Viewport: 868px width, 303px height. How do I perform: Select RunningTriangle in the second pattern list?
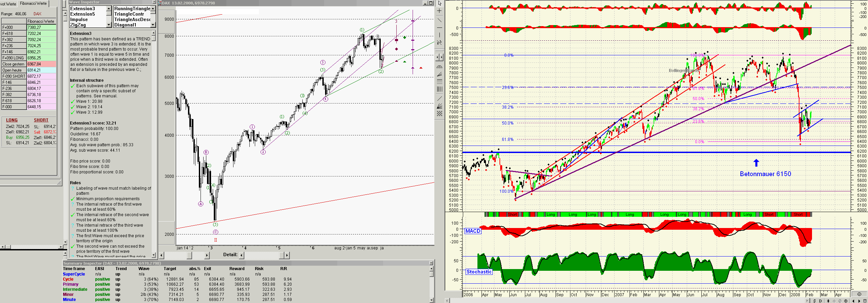click(132, 8)
